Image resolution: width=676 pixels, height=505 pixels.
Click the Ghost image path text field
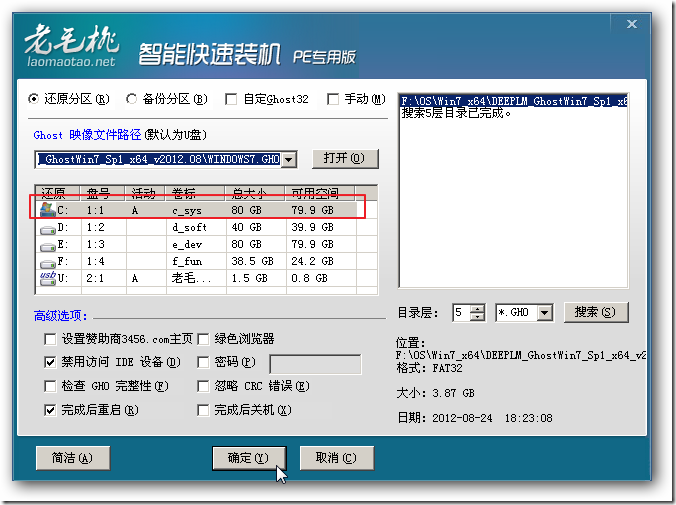(159, 160)
